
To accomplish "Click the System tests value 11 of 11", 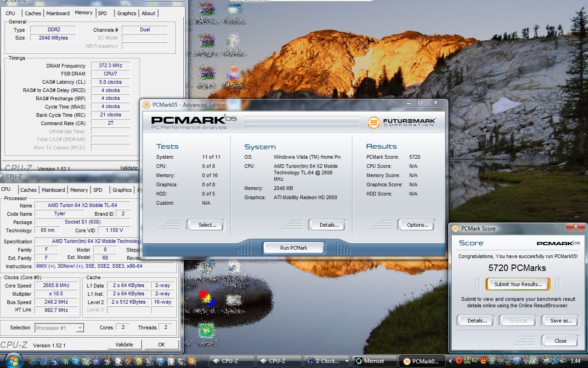I will click(x=211, y=157).
